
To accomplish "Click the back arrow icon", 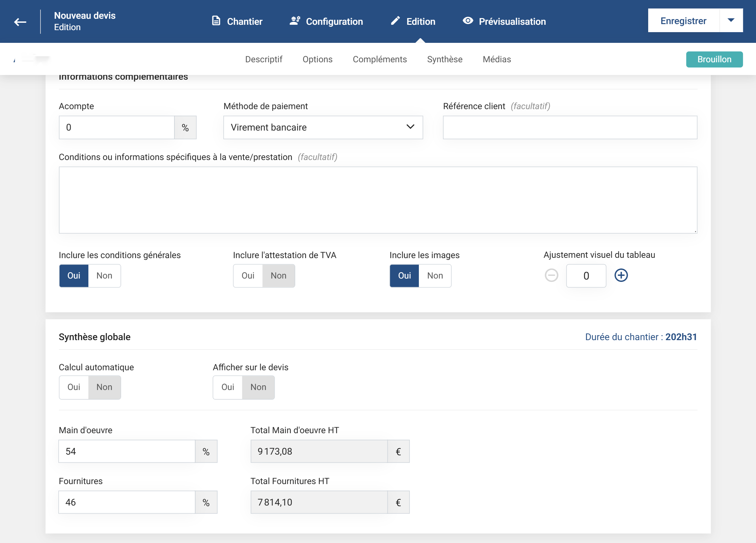I will (20, 22).
